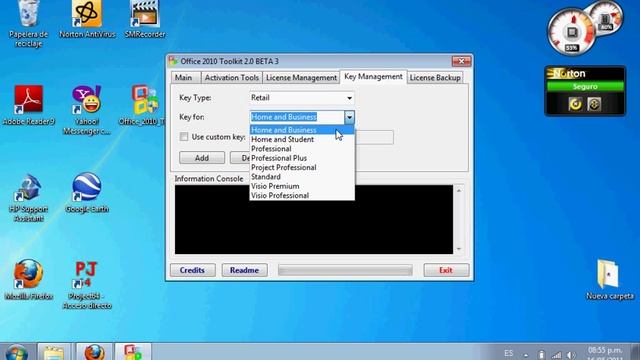The image size is (640, 360).
Task: Select the Office_2010 toolkit desktop icon
Action: (x=144, y=105)
